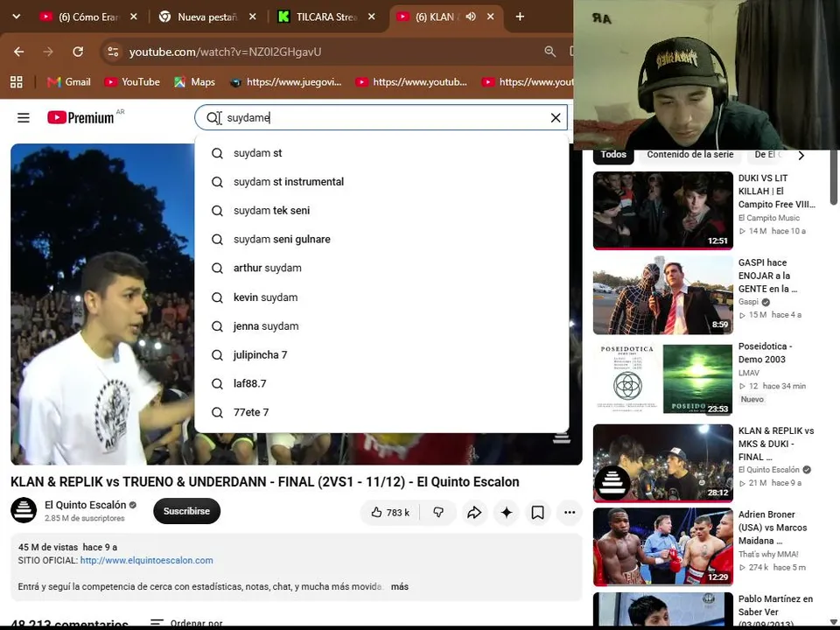Subscribe with the Suscribirse button
840x630 pixels.
tap(186, 511)
